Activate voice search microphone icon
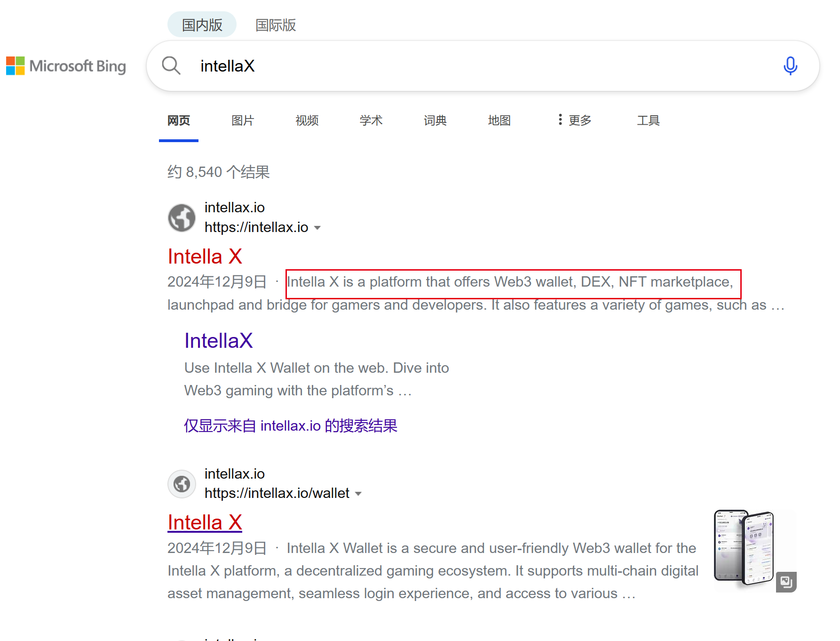Viewport: 840px width, 641px height. tap(790, 66)
